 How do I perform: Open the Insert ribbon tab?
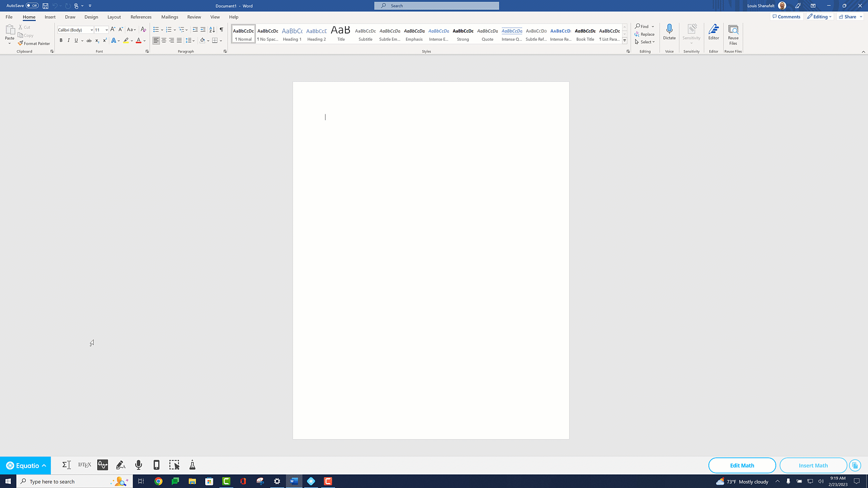50,17
